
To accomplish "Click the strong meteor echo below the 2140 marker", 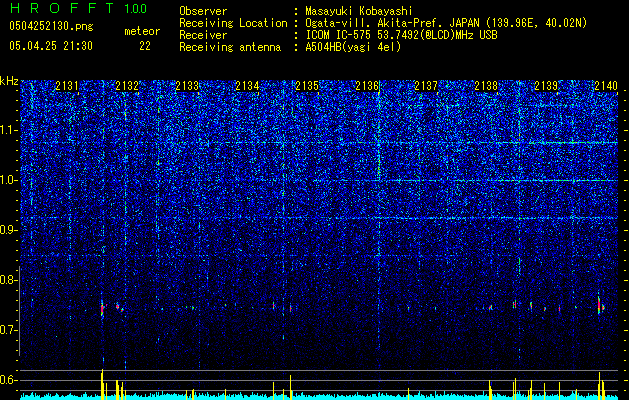I will tap(599, 305).
